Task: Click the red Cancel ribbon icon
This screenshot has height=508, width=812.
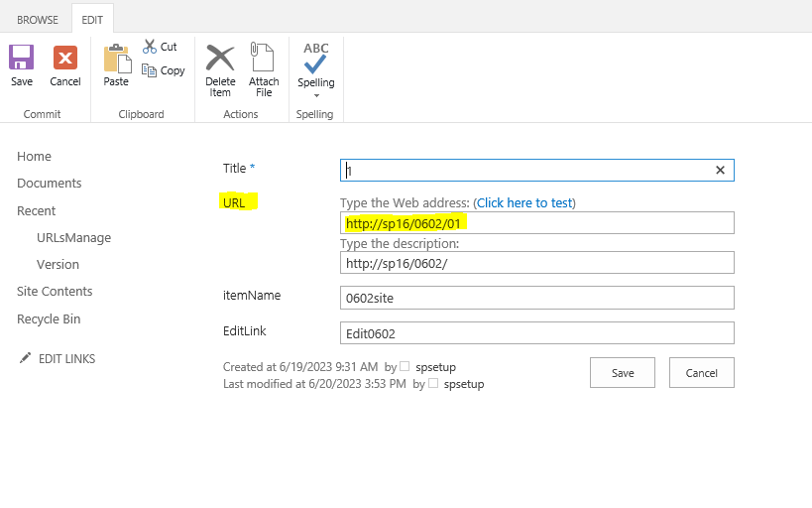Action: point(65,57)
